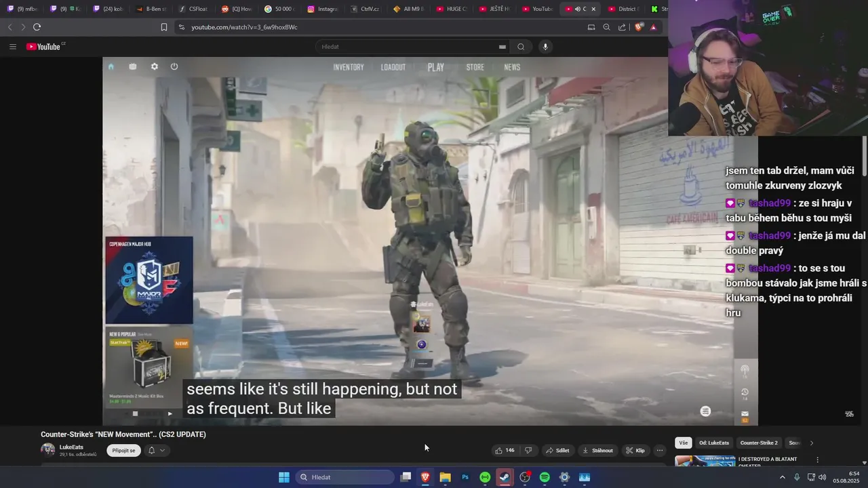Open the Brave Rewards triangle icon
This screenshot has width=868, height=488.
pos(653,27)
